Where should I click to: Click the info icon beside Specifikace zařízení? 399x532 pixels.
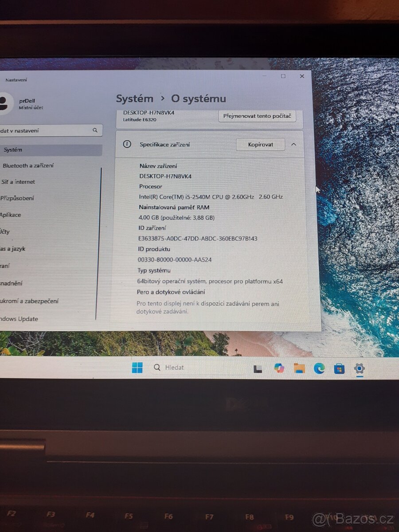point(127,145)
